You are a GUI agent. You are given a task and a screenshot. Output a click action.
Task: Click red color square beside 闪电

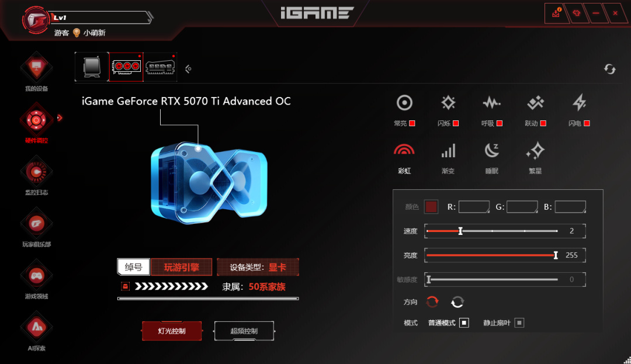[x=587, y=123]
